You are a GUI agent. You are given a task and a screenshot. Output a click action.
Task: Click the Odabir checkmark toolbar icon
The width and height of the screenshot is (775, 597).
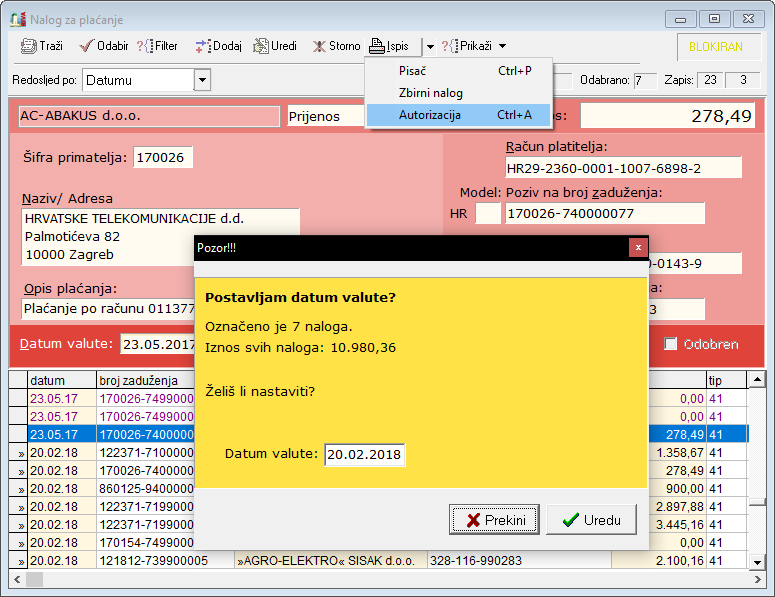coord(87,46)
